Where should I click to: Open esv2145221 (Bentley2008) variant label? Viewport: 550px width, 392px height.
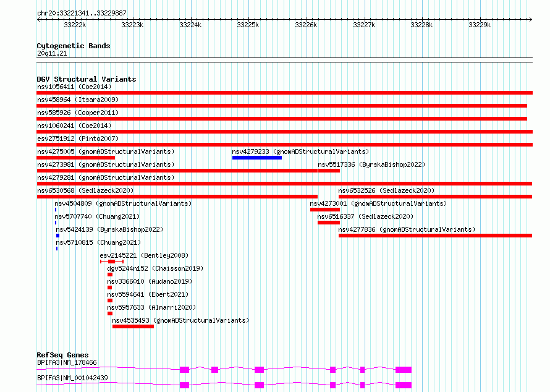[144, 255]
